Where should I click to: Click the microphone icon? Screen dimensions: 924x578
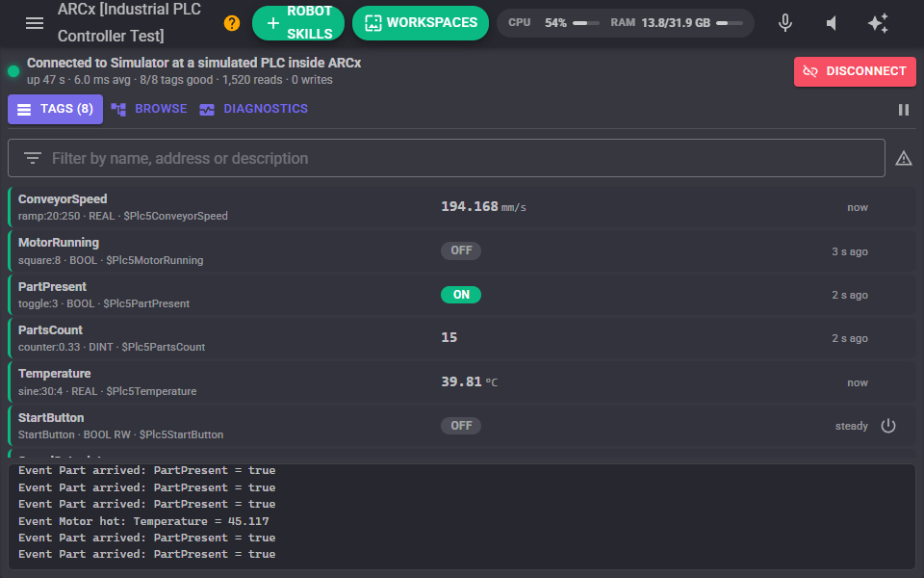tap(785, 23)
